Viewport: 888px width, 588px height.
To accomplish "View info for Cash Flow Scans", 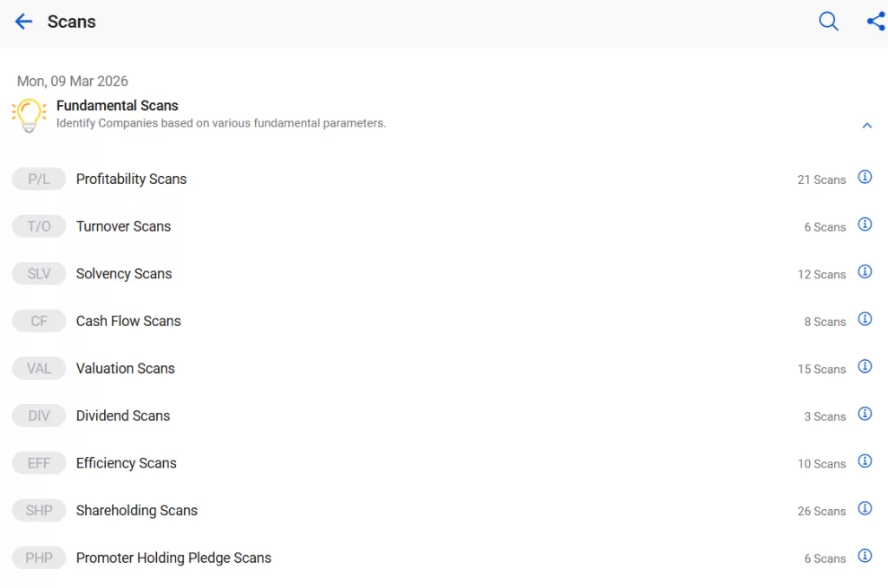I will [865, 319].
